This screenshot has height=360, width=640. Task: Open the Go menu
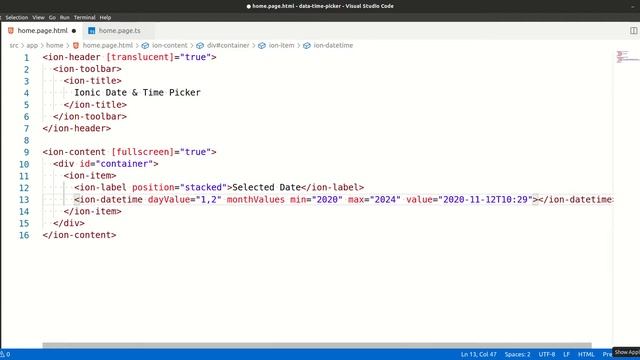tap(52, 18)
